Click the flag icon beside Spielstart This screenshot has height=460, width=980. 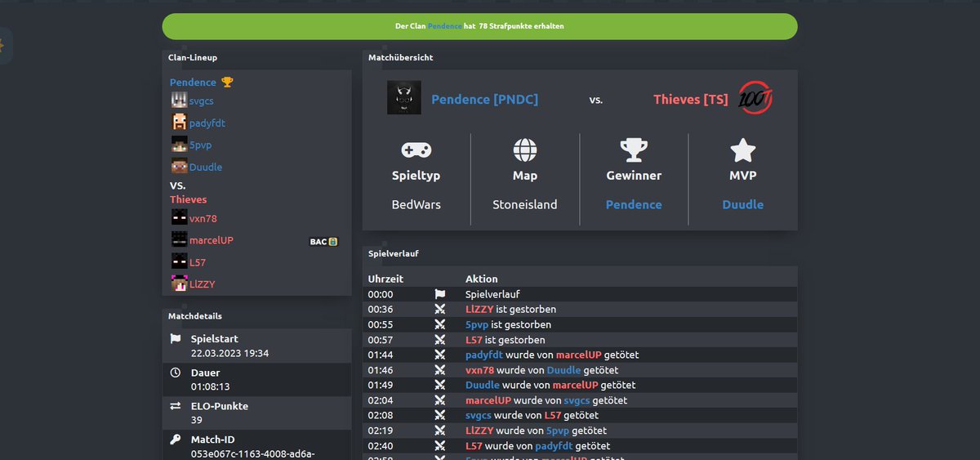click(176, 338)
